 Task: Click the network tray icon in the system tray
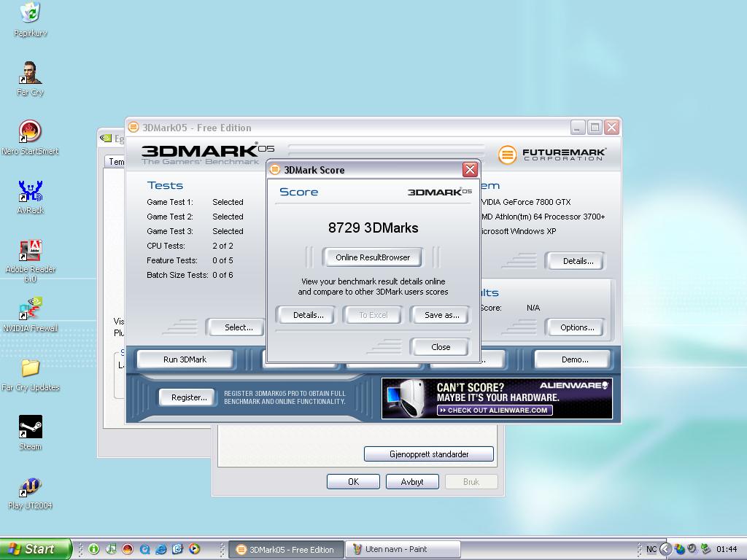(x=679, y=549)
